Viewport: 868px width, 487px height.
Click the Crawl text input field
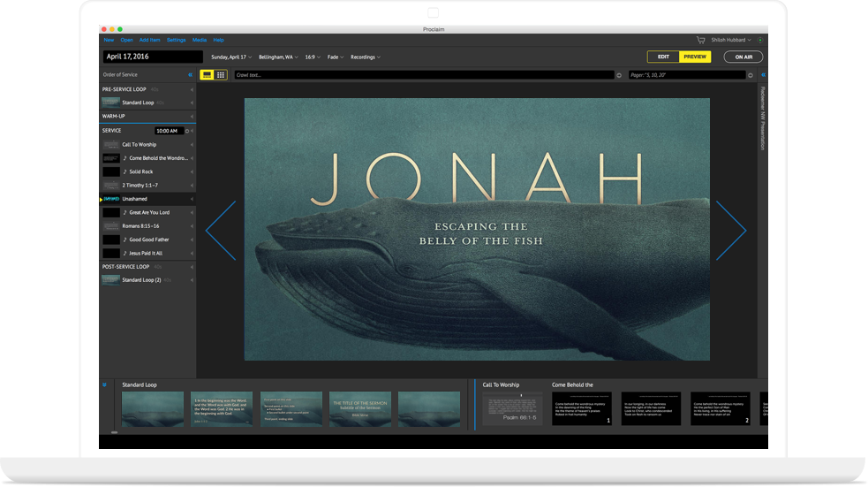coord(424,75)
